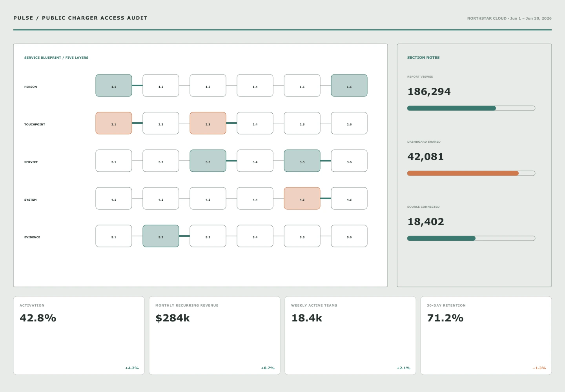The image size is (565, 392).
Task: Open the 30-Day Retention card
Action: [x=486, y=336]
